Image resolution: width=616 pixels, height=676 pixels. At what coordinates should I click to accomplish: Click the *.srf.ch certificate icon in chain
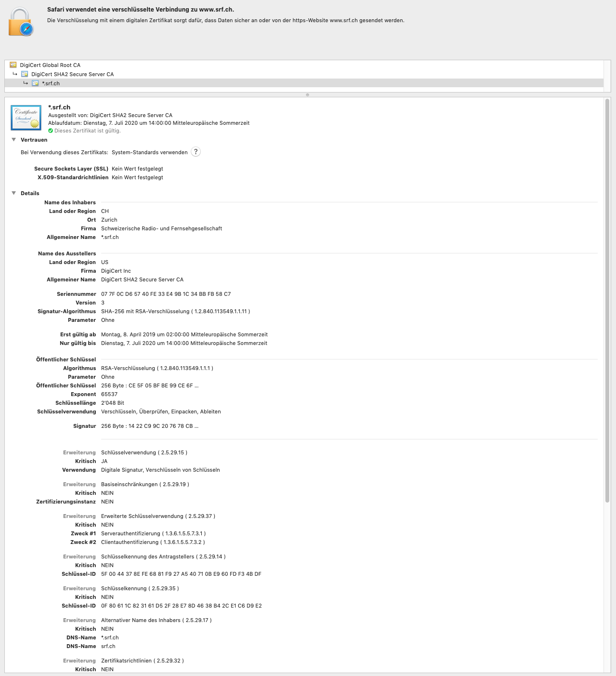(35, 83)
